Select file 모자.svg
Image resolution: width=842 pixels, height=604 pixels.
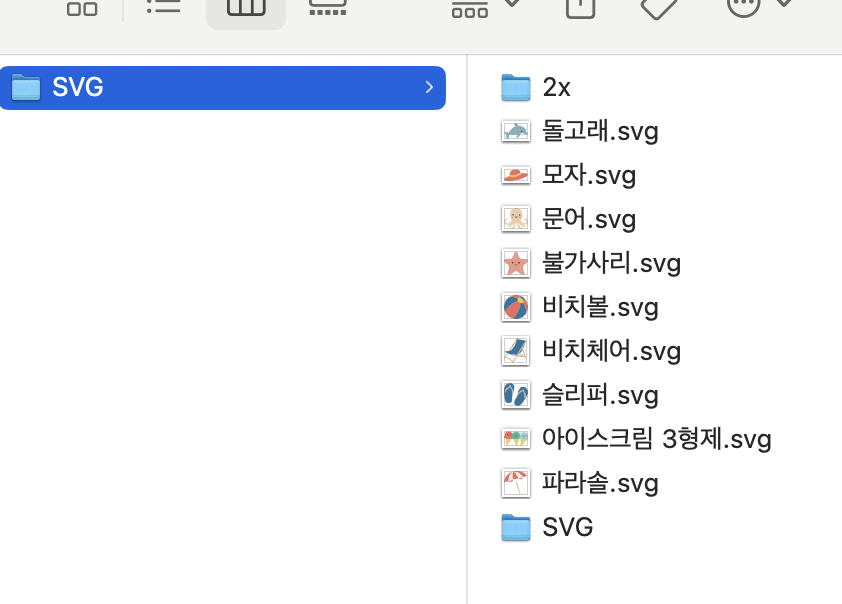(x=589, y=175)
